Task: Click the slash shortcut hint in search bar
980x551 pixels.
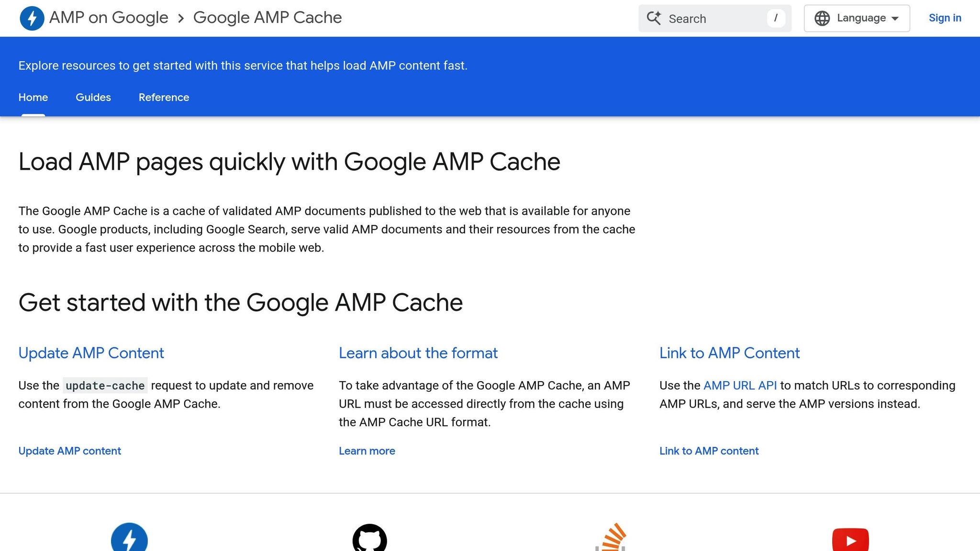Action: pyautogui.click(x=776, y=18)
